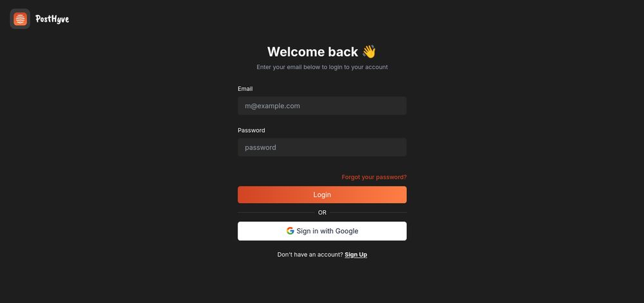Go to the Sign Up page
Image resolution: width=644 pixels, height=303 pixels.
coord(355,255)
